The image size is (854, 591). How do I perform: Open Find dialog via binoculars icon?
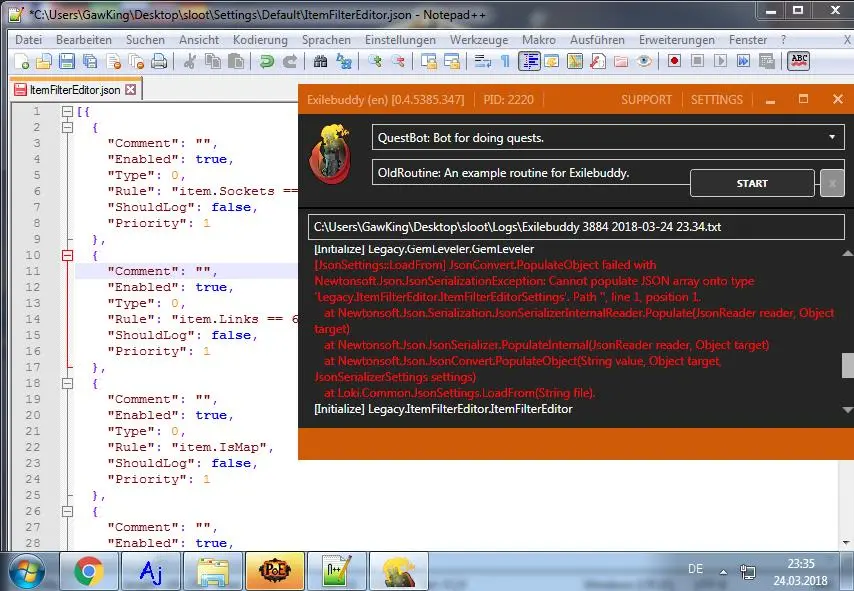(x=320, y=61)
